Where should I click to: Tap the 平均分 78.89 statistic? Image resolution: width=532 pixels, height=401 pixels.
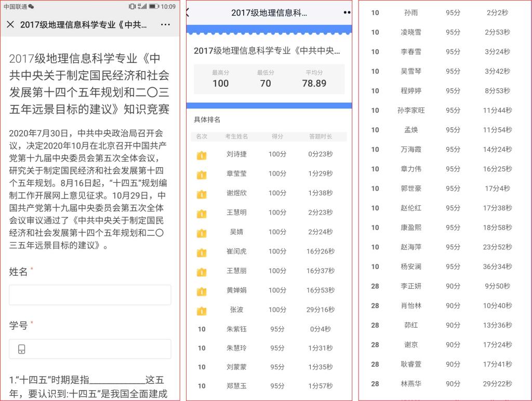coord(314,79)
